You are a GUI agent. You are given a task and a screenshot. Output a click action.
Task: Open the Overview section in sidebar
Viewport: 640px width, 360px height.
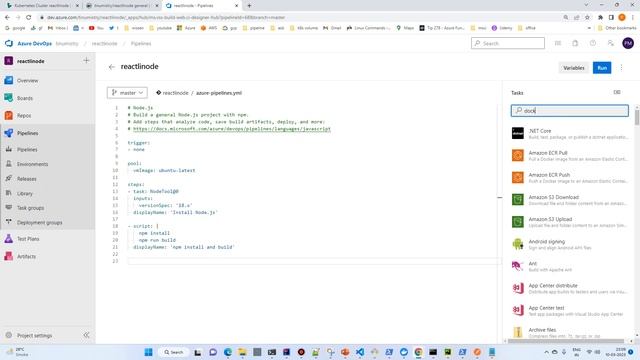(27, 80)
